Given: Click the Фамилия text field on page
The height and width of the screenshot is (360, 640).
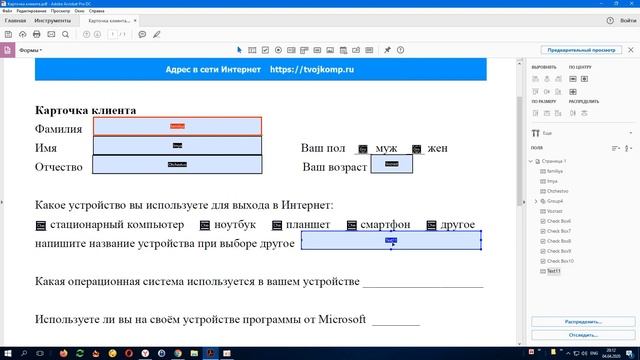Looking at the screenshot, I should click(x=178, y=126).
